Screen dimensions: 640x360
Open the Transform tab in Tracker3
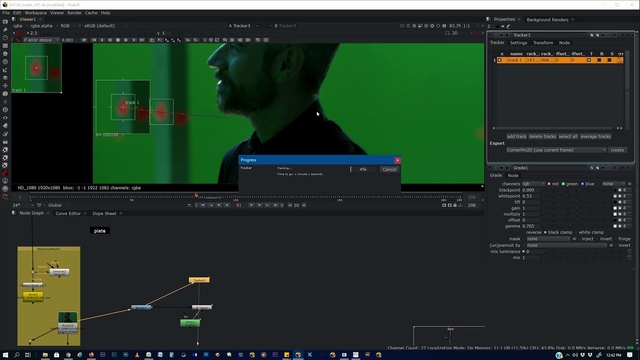pos(543,43)
